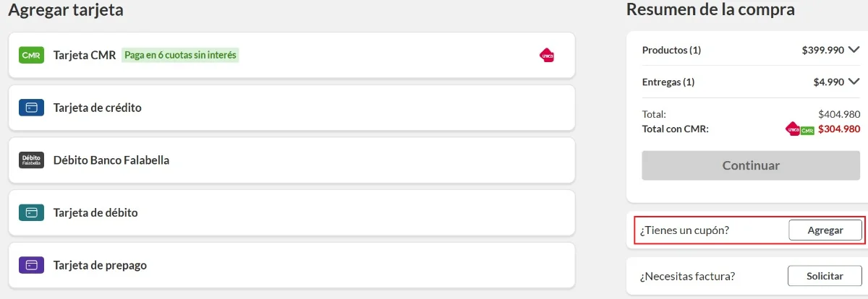Viewport: 868px width, 299px height.
Task: Click the Débito Falabella black icon
Action: [31, 160]
